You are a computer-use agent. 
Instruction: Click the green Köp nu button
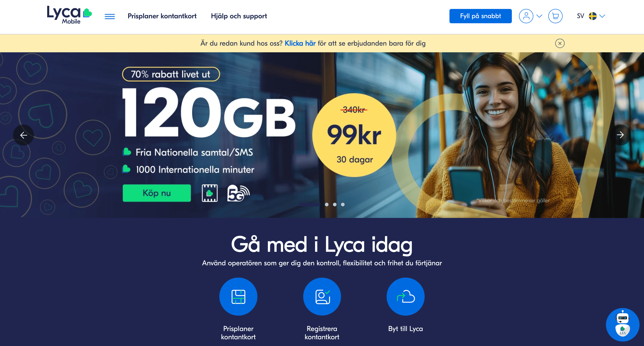point(157,193)
